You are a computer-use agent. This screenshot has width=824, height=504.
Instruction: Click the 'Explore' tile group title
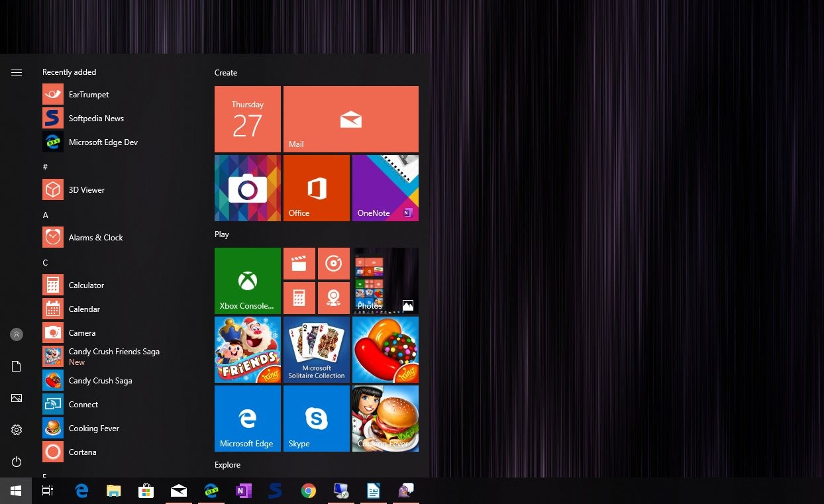(x=228, y=465)
